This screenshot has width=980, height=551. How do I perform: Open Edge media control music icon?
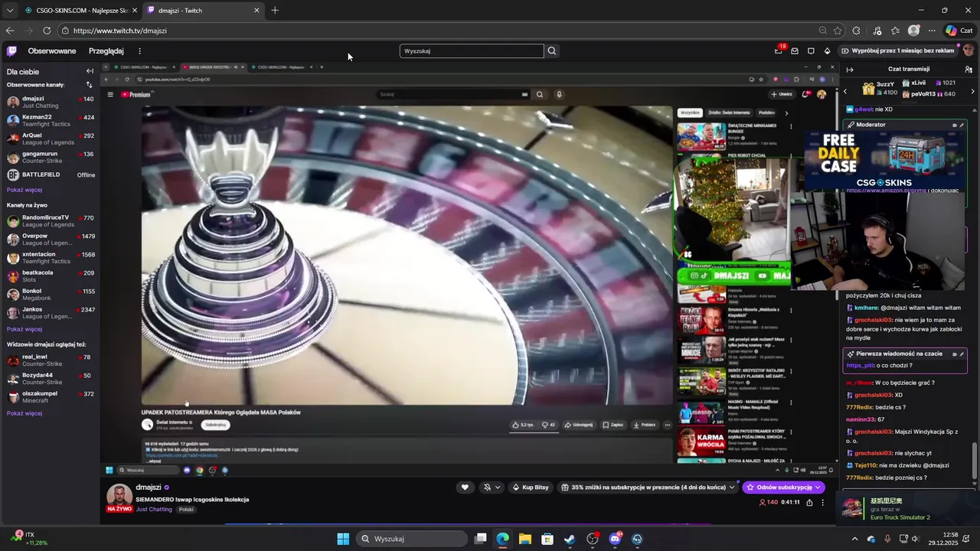click(877, 31)
